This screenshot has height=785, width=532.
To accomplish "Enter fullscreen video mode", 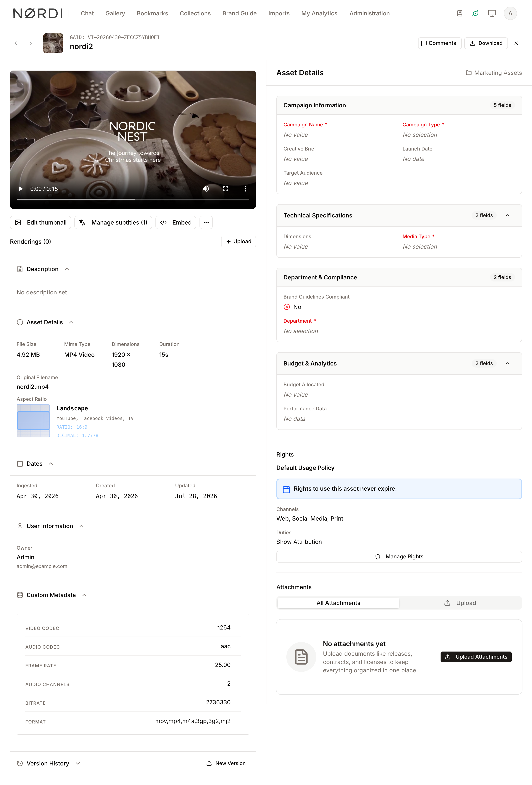I will [x=225, y=189].
